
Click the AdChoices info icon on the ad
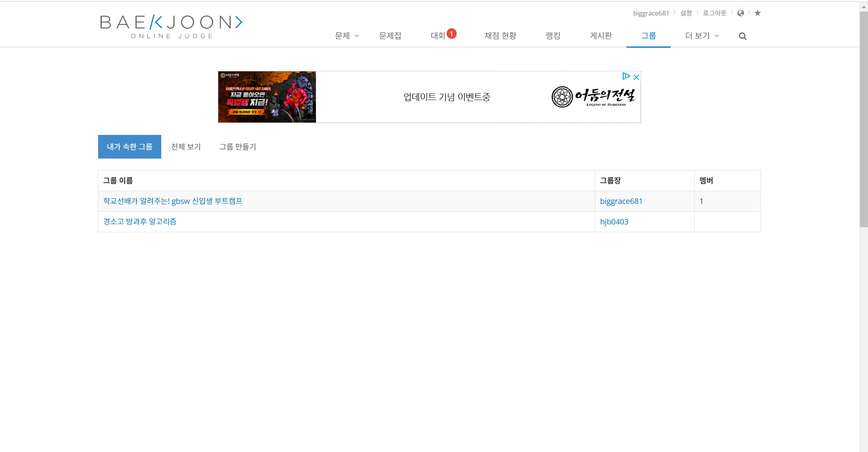pos(626,77)
